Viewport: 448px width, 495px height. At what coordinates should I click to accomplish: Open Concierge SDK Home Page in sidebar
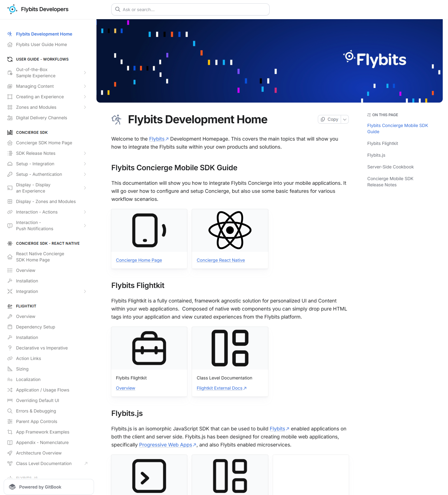pyautogui.click(x=44, y=143)
